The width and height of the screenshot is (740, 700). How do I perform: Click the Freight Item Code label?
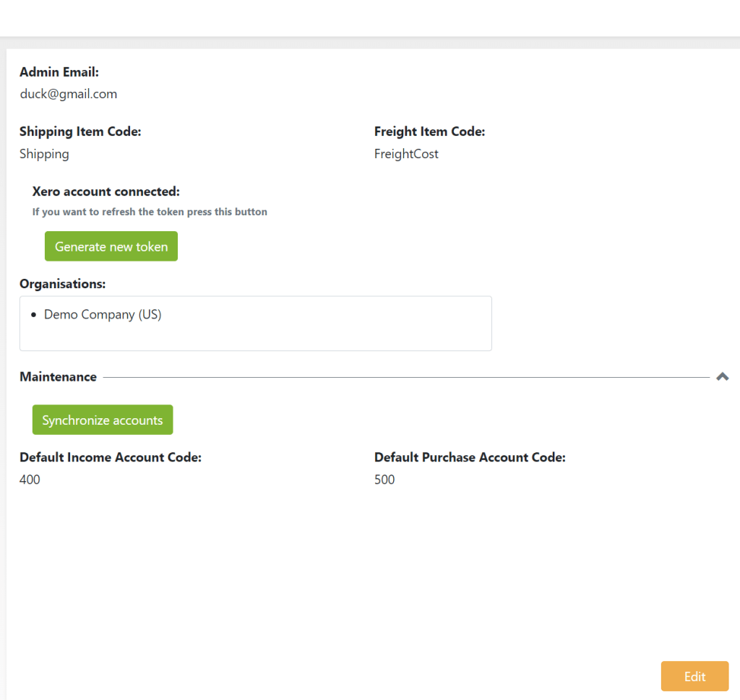pyautogui.click(x=429, y=131)
